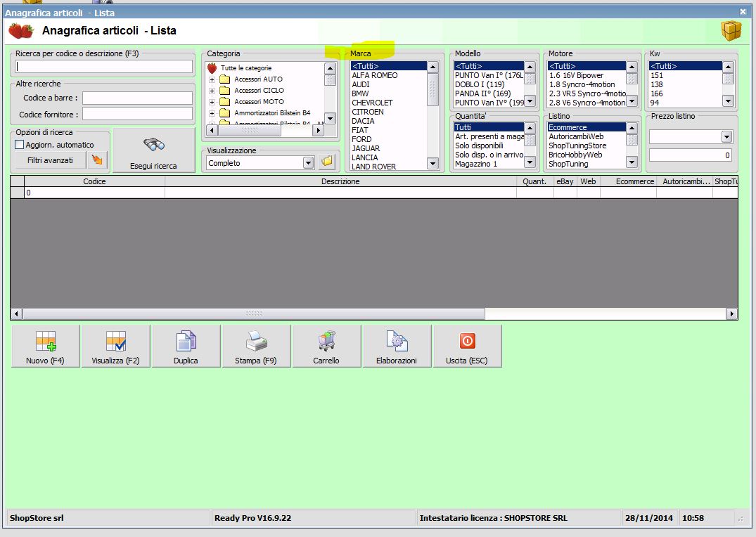Click the Nuovo (F4) button
Image resolution: width=756 pixels, height=537 pixels.
pos(45,346)
